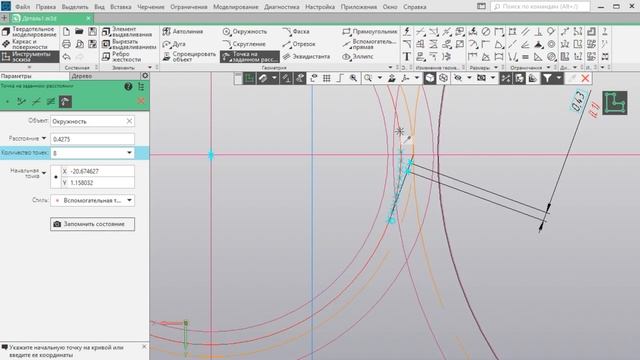Expand Начальная точка options arrow
The width and height of the screenshot is (640, 360).
[x=44, y=173]
